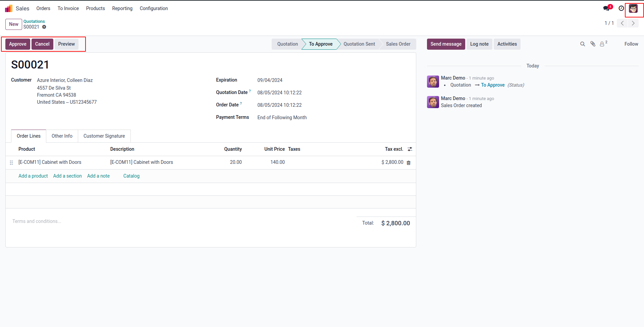This screenshot has width=644, height=327.
Task: Open the Sales app home icon
Action: (x=9, y=8)
